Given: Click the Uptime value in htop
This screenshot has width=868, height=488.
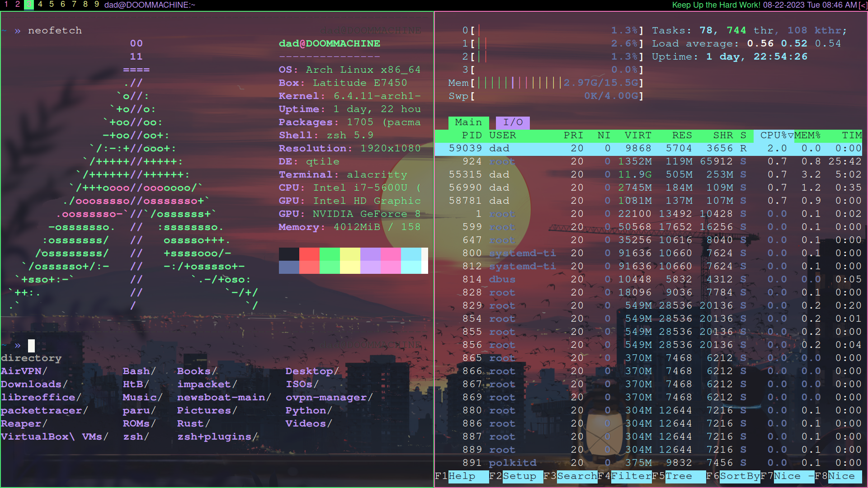Looking at the screenshot, I should (757, 57).
